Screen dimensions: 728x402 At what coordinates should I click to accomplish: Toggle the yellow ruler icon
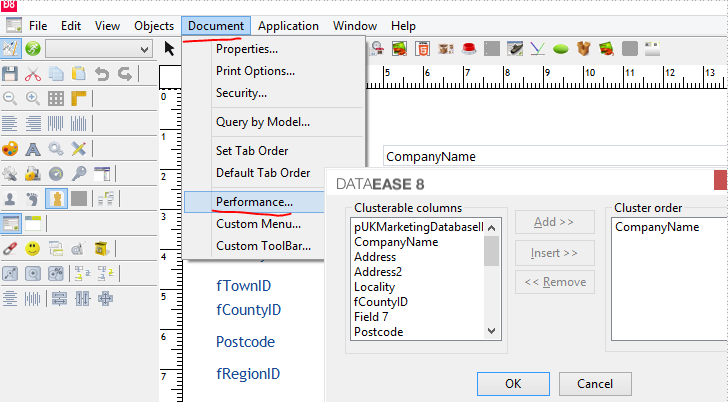[x=79, y=98]
